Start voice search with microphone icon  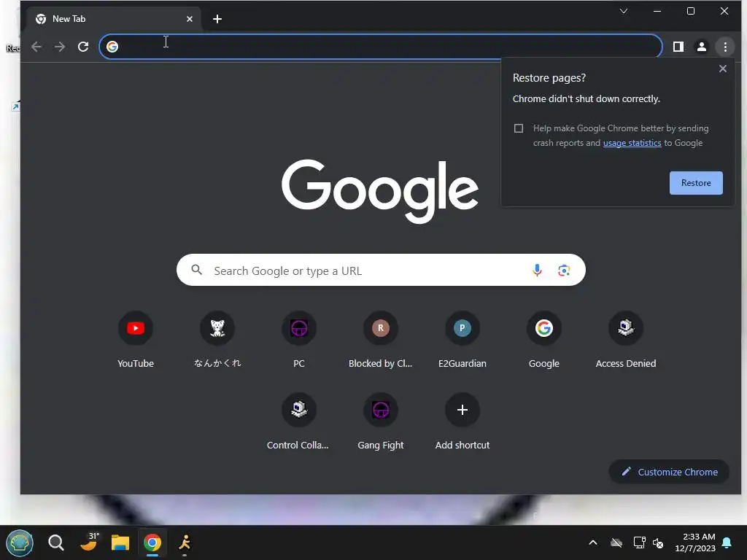pyautogui.click(x=537, y=270)
